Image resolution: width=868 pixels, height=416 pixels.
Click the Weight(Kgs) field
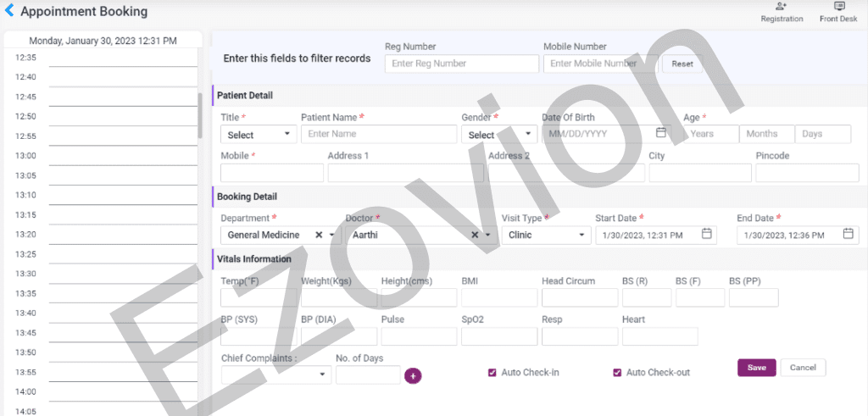pos(339,297)
